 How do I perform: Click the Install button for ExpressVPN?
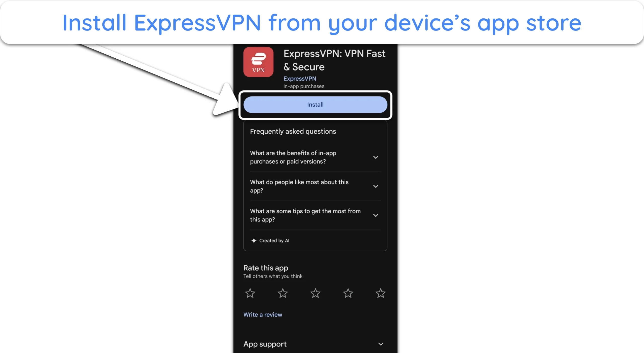pyautogui.click(x=315, y=104)
